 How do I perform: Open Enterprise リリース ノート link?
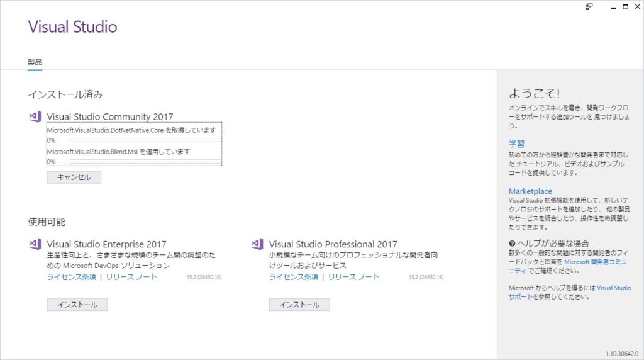pyautogui.click(x=131, y=277)
